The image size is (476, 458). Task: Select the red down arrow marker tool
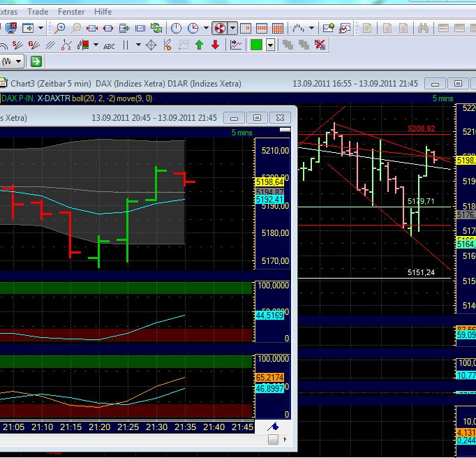215,45
